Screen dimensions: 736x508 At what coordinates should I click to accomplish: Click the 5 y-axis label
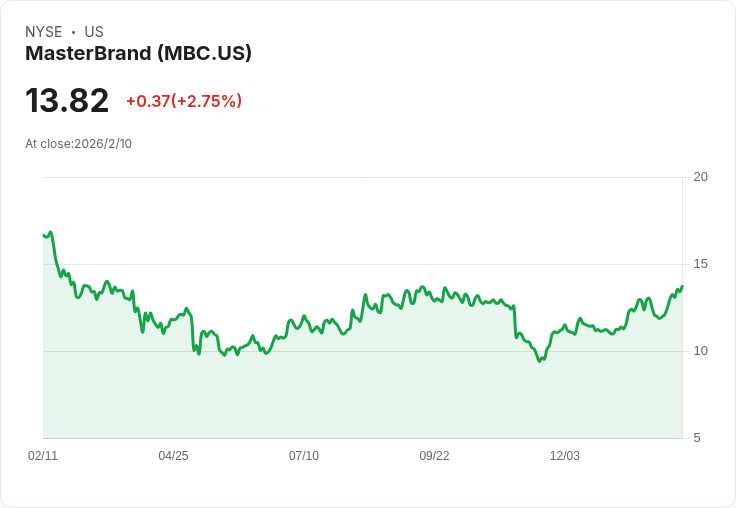698,438
